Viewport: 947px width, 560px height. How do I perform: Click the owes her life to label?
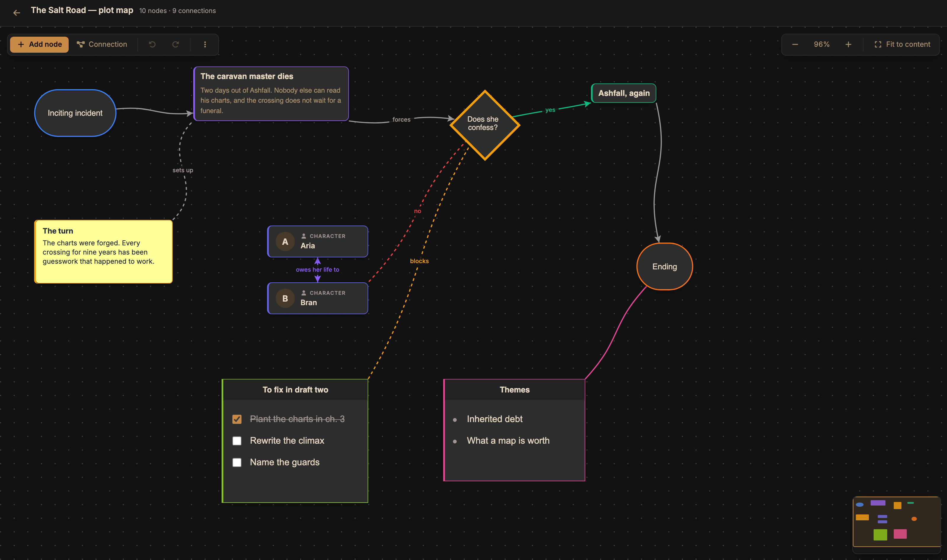tap(317, 269)
